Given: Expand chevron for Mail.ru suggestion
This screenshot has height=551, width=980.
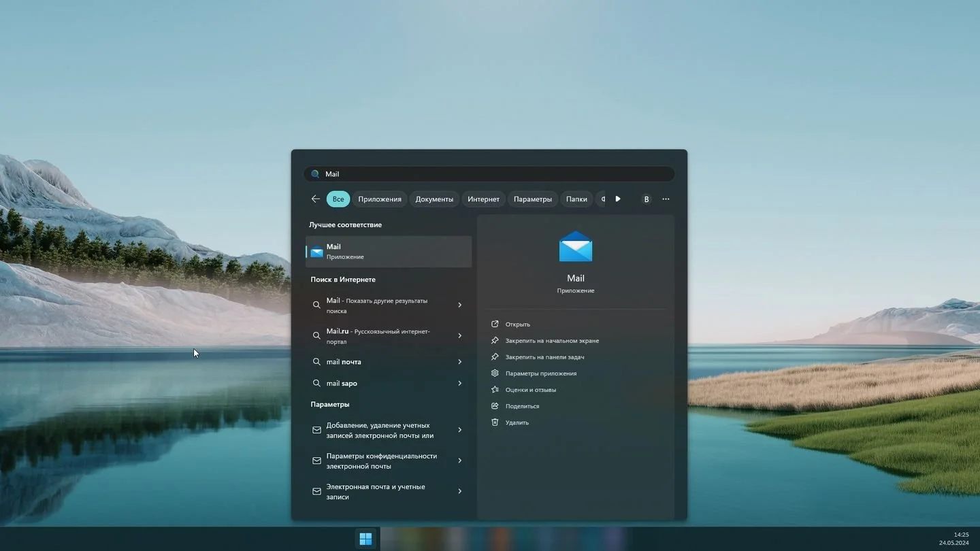Looking at the screenshot, I should click(x=460, y=336).
